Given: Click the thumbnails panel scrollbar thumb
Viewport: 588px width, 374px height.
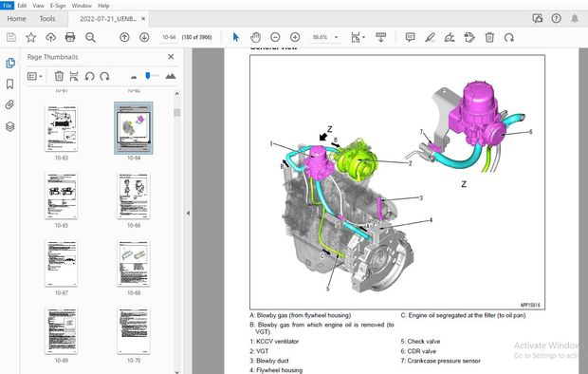Looking at the screenshot, I should [x=177, y=113].
